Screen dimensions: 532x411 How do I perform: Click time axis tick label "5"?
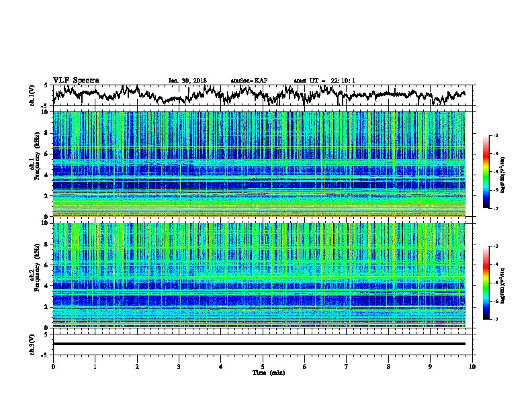[x=263, y=367]
